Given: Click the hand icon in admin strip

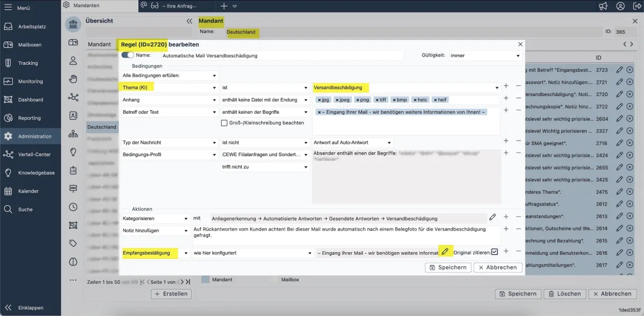Looking at the screenshot, I should click(x=73, y=79).
